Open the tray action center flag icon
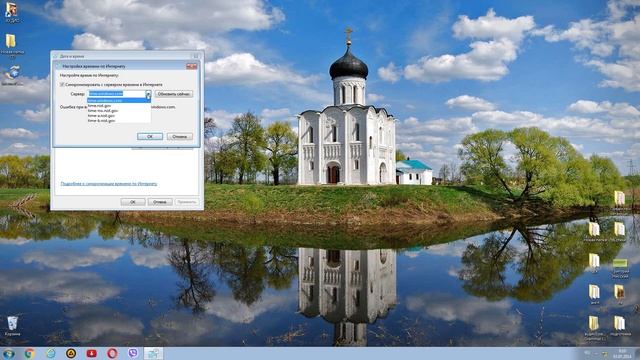 point(604,354)
